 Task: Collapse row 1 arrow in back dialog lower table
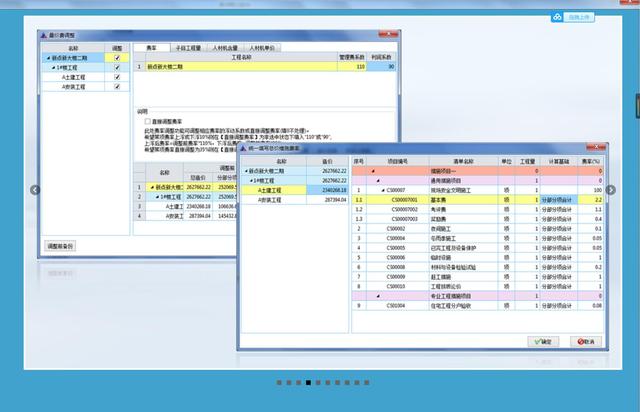pos(153,187)
